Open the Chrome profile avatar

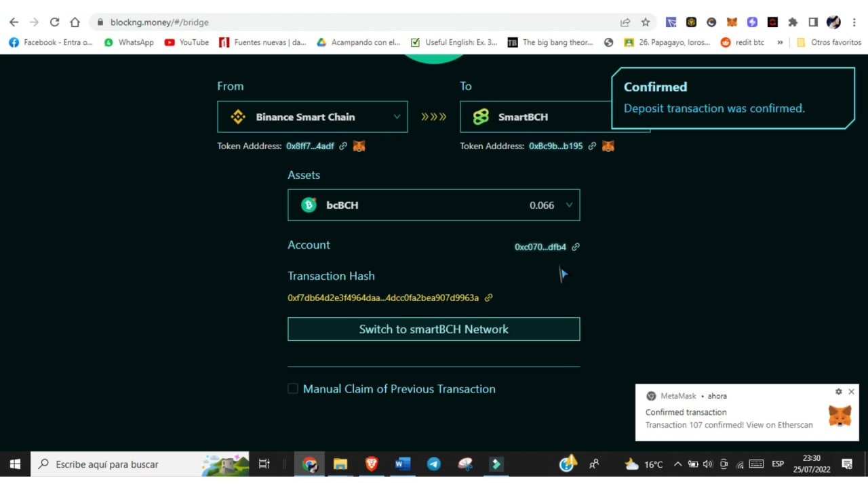pos(833,22)
